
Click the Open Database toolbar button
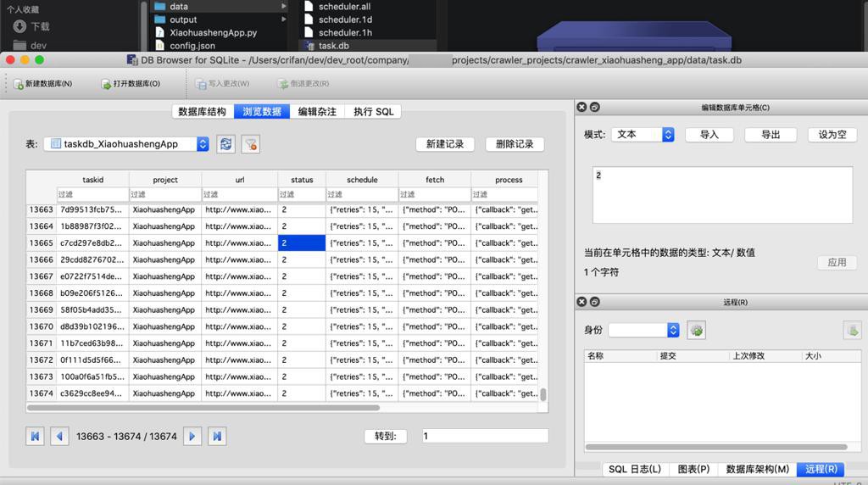coord(131,84)
